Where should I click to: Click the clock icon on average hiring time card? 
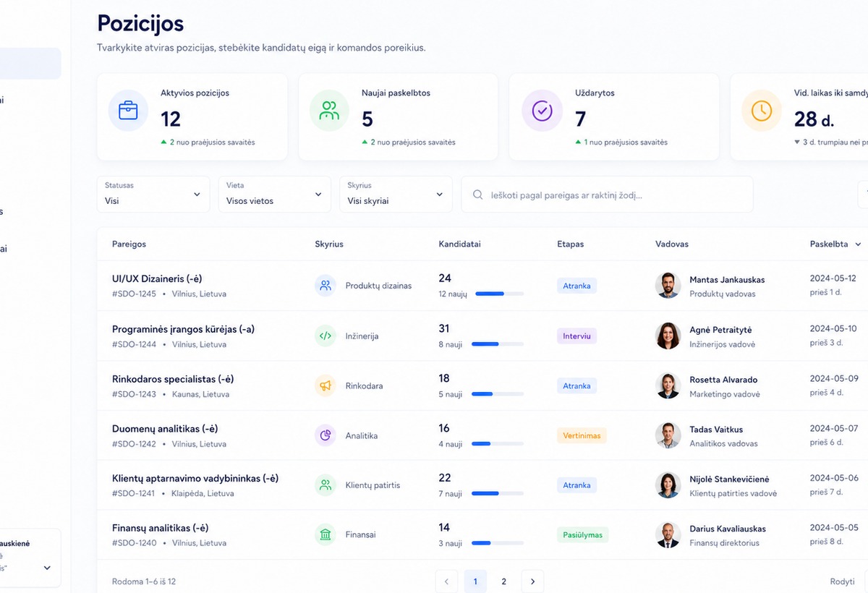tap(762, 111)
